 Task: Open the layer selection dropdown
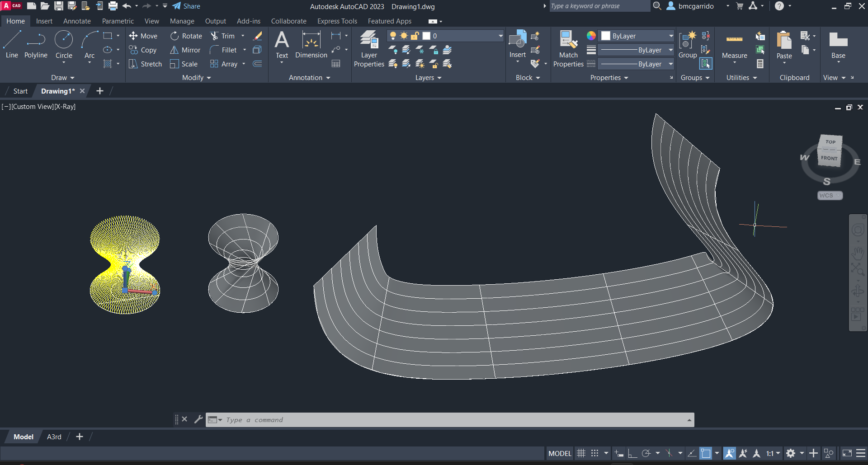(x=500, y=36)
